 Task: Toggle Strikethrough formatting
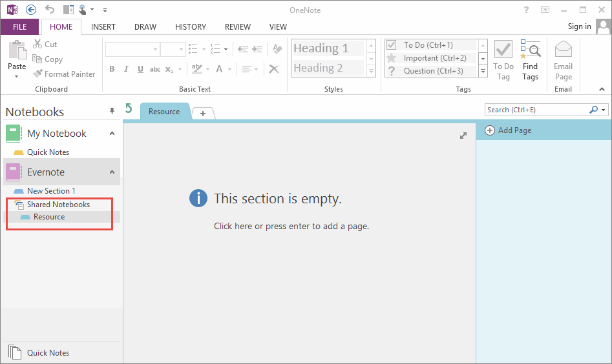click(x=155, y=69)
